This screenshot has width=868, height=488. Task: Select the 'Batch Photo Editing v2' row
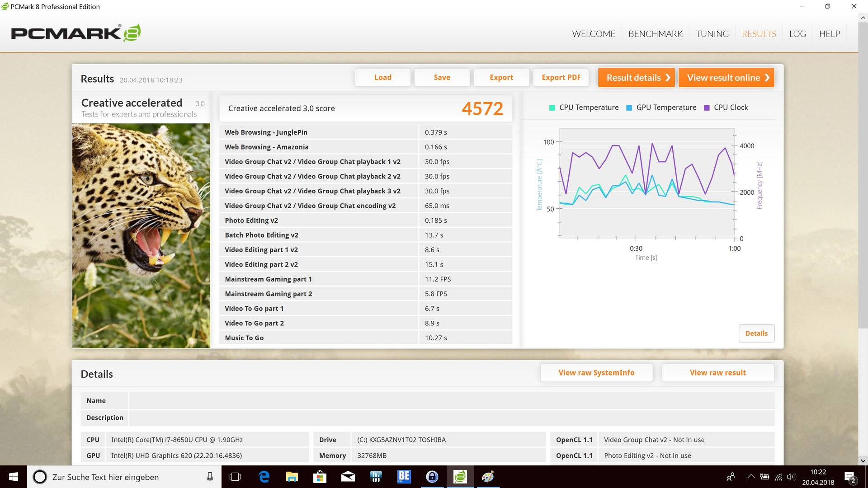click(x=366, y=235)
